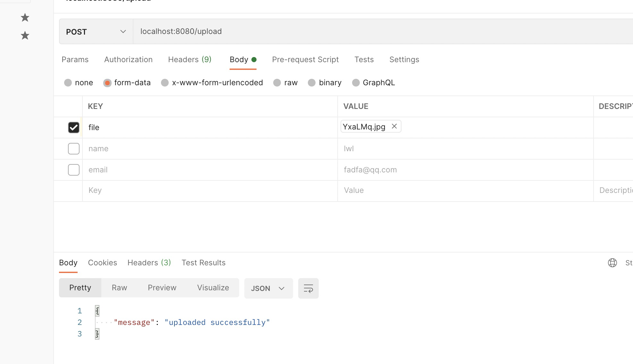Click line number 2 in response

click(80, 322)
